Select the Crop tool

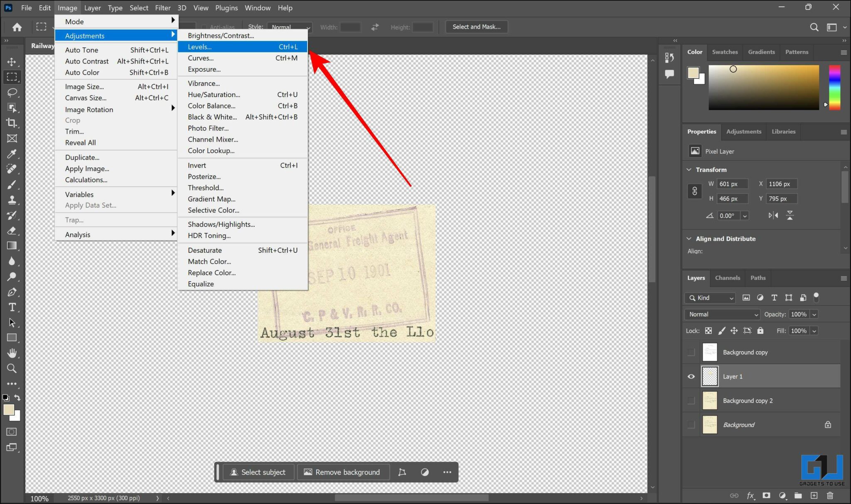click(12, 123)
